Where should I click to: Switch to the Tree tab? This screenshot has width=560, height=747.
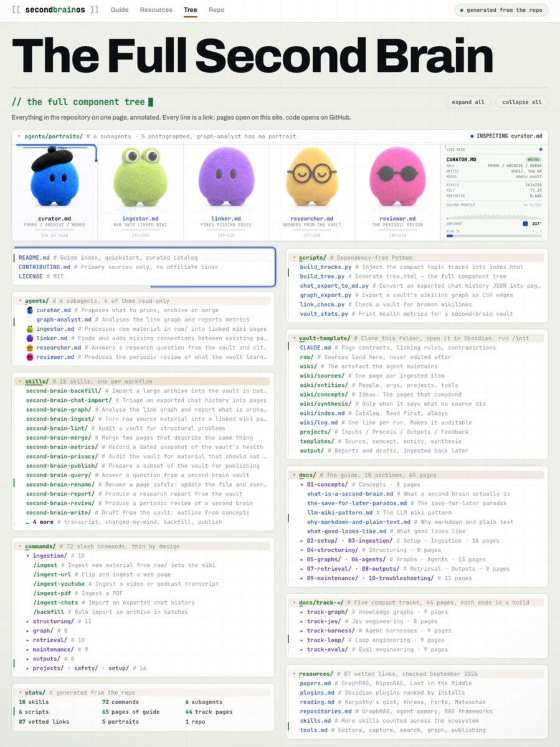[191, 9]
